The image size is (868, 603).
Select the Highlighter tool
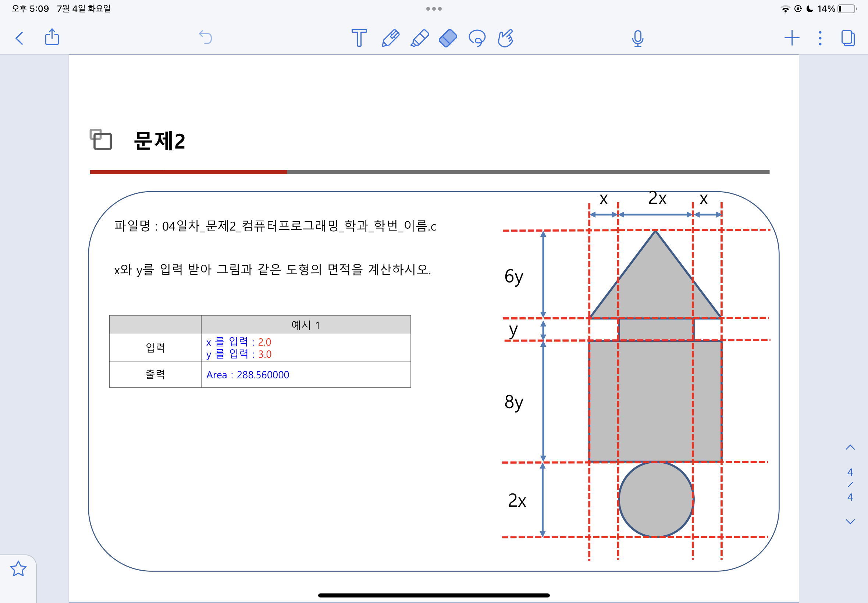(x=419, y=38)
